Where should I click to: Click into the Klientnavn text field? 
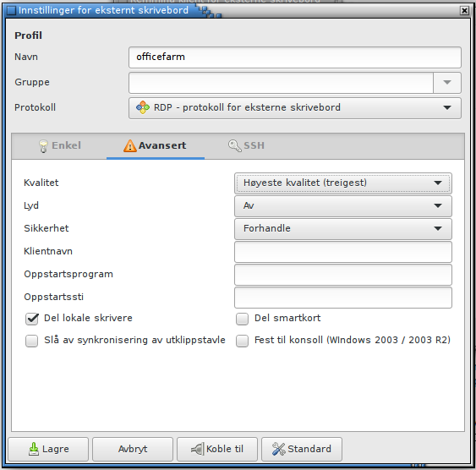coord(342,252)
